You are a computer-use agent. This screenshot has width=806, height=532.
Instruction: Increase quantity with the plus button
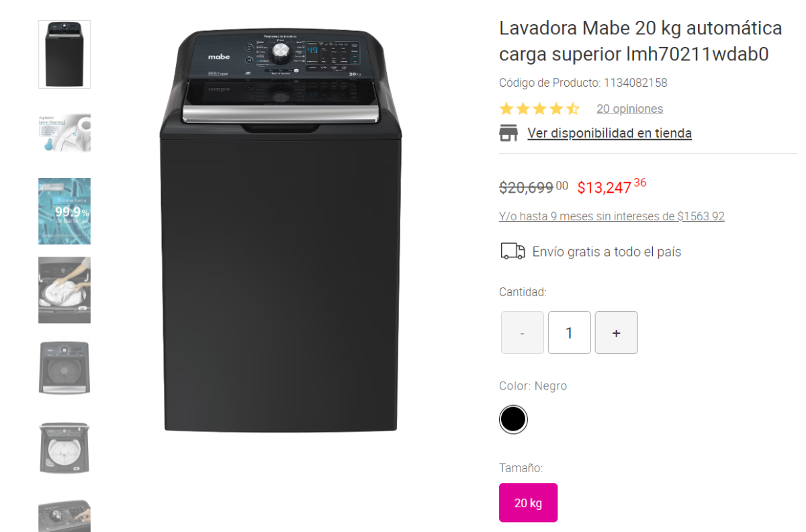pos(617,332)
